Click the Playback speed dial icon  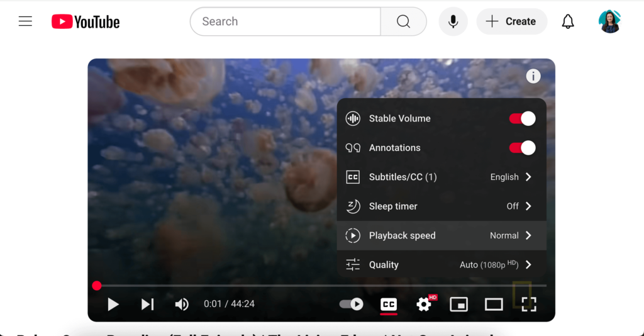click(x=353, y=235)
